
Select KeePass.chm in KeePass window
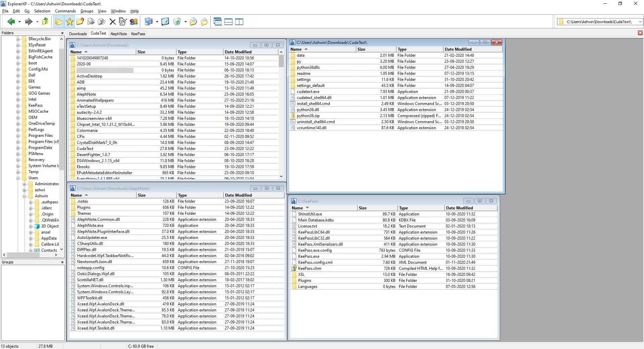coord(310,268)
